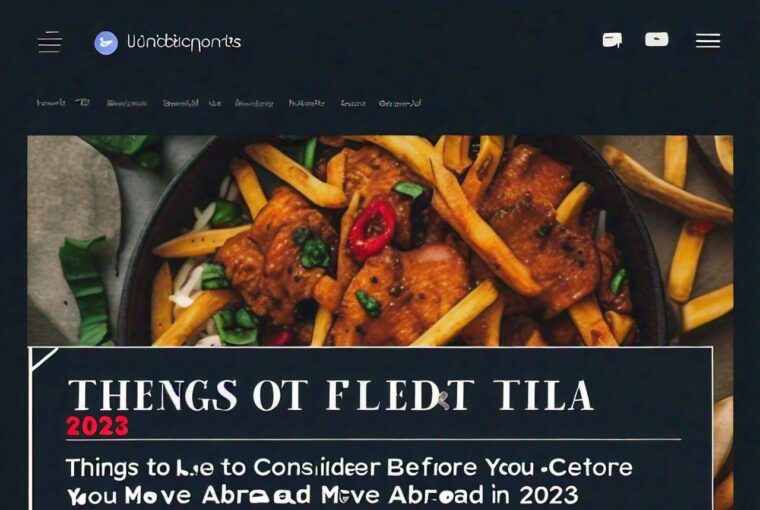Select the short "Ue" navigation item
Viewport: 760px width, 510px height.
pyautogui.click(x=215, y=103)
